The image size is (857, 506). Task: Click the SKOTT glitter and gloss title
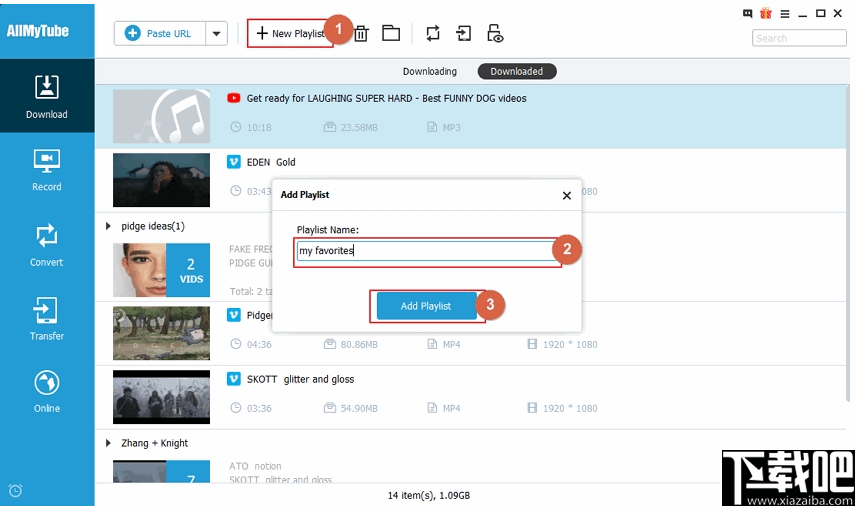pyautogui.click(x=300, y=379)
